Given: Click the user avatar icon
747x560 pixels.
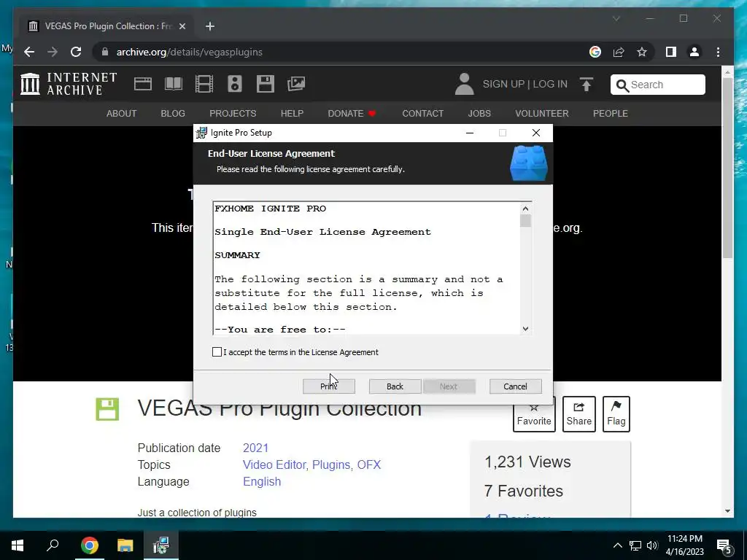Looking at the screenshot, I should (464, 85).
